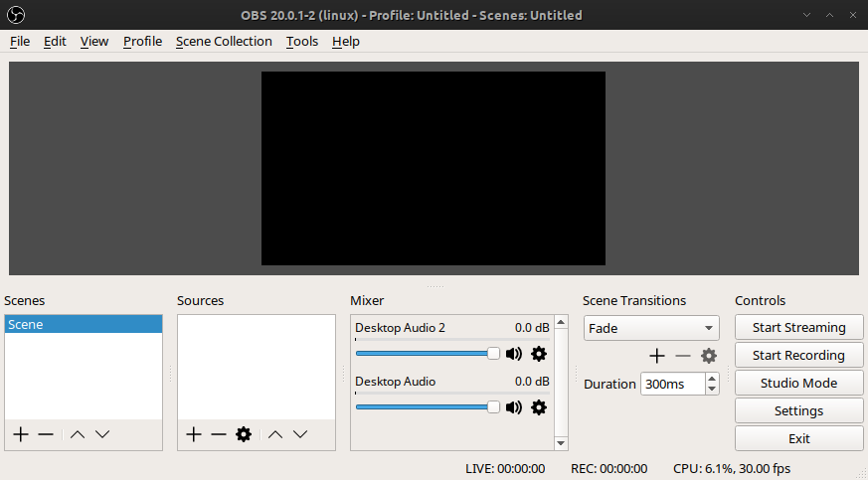The image size is (868, 480).
Task: Select the Scene item in Scenes list
Action: point(84,324)
